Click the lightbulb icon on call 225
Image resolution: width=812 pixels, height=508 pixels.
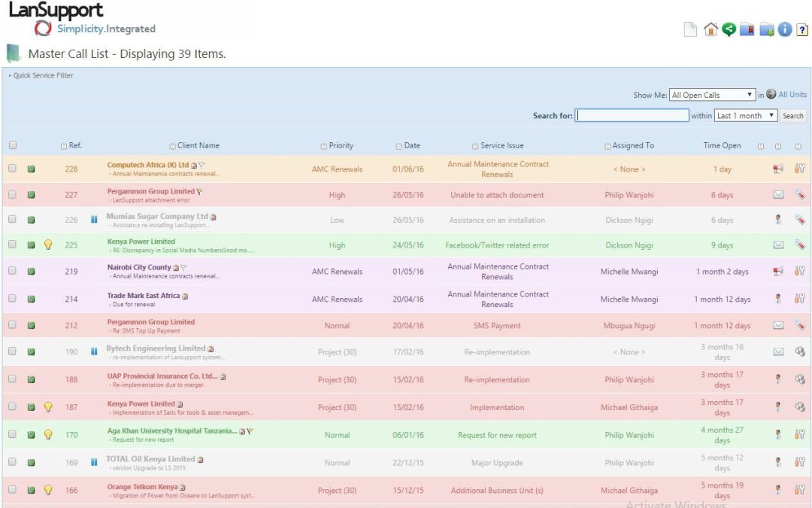pos(48,245)
